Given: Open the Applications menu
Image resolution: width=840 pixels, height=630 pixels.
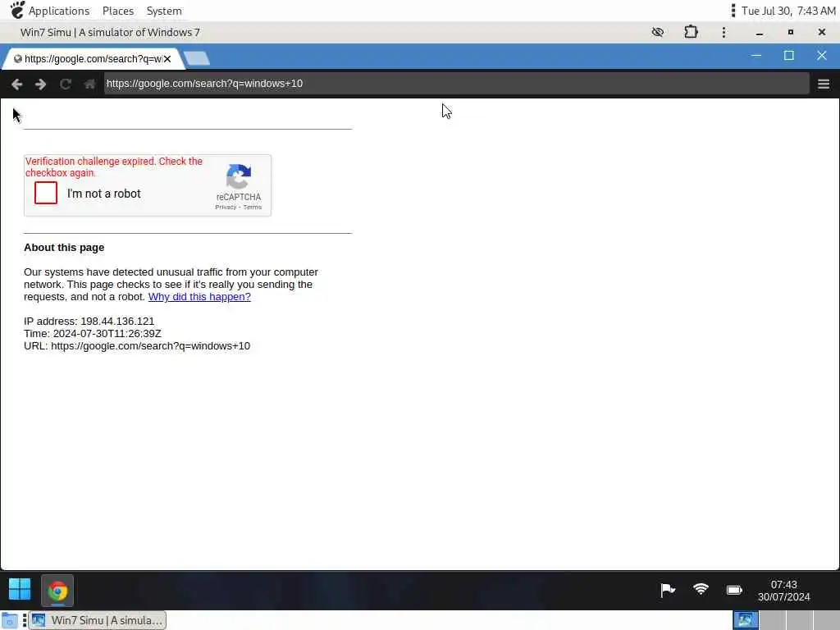Looking at the screenshot, I should (59, 11).
